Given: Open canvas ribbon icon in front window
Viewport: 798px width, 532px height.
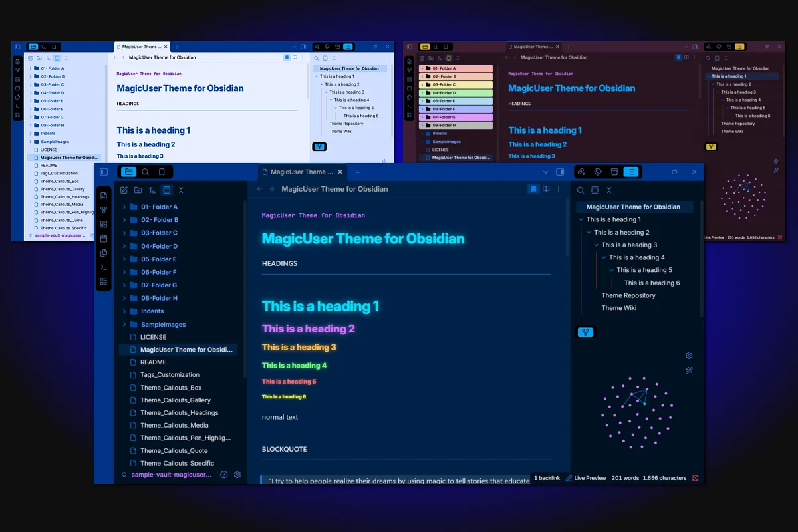Looking at the screenshot, I should tap(104, 224).
